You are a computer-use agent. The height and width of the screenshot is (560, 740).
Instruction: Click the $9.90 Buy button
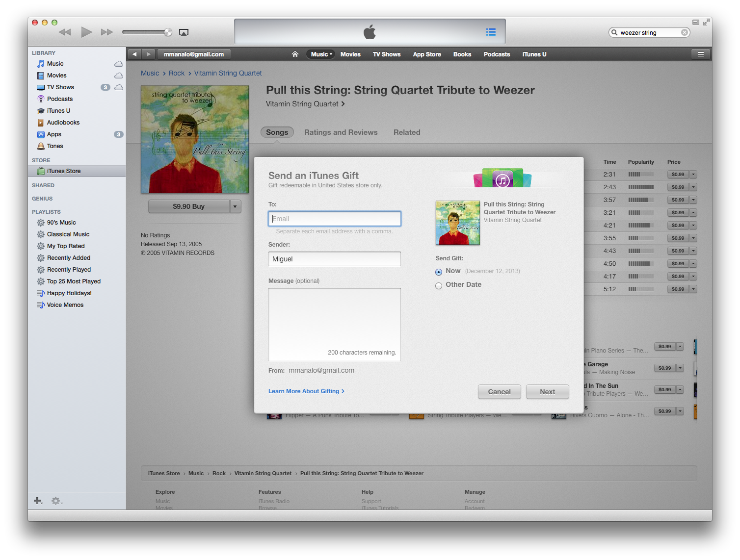pyautogui.click(x=189, y=206)
